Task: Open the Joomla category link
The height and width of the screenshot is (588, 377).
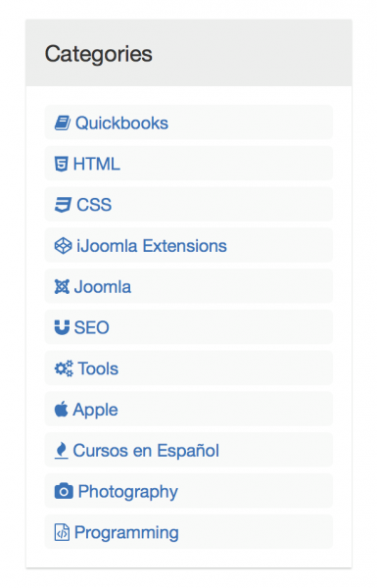Action: pos(102,287)
